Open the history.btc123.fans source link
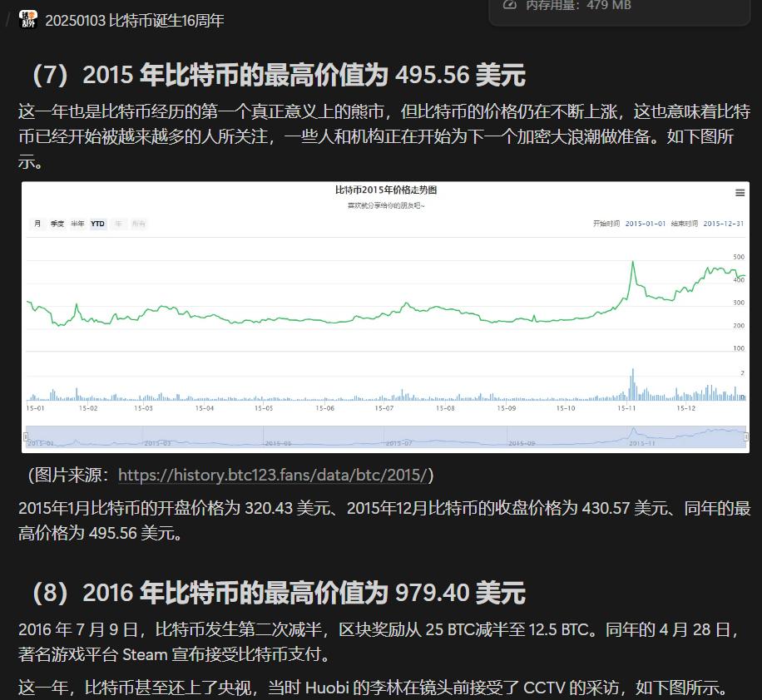 pos(272,475)
